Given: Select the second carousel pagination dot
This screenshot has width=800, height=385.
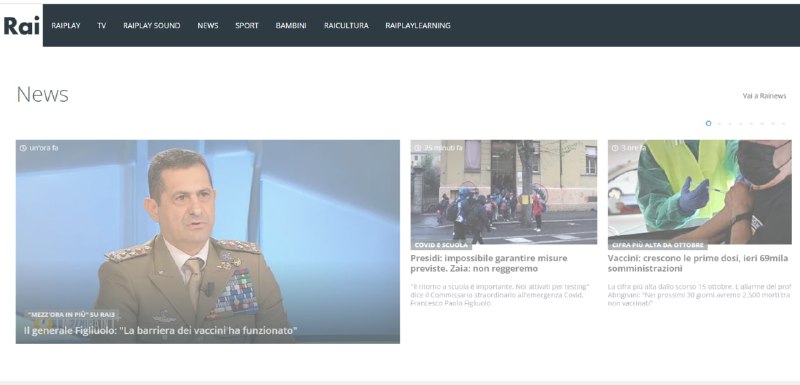Looking at the screenshot, I should click(719, 123).
